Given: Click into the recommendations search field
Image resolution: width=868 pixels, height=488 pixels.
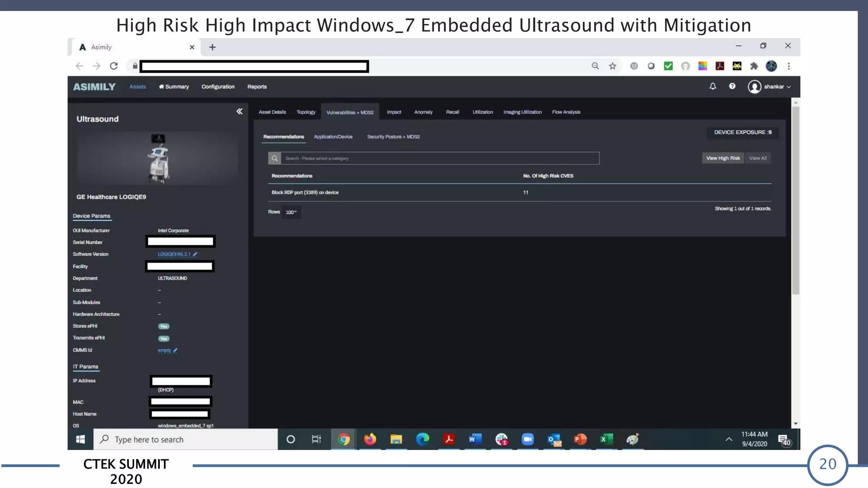Looking at the screenshot, I should (440, 158).
